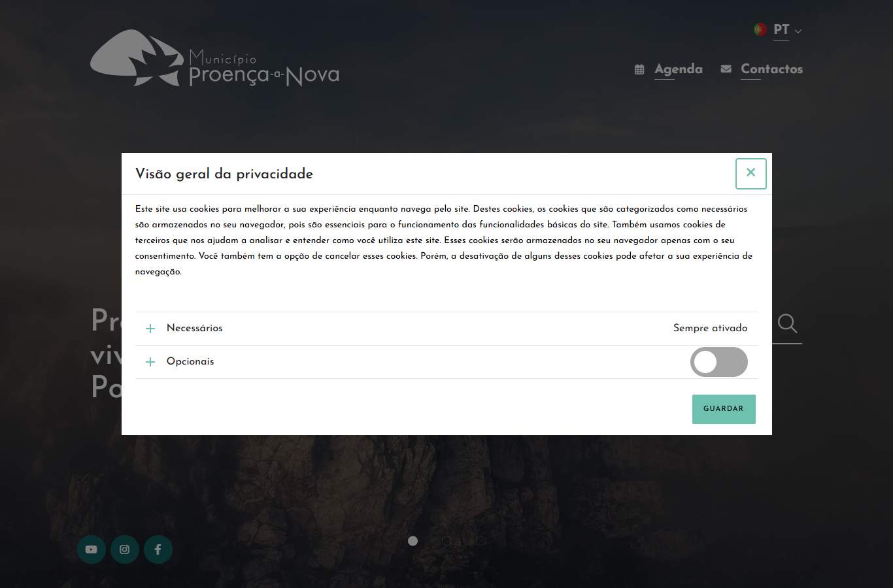Click the Agenda calendar icon

tap(639, 69)
